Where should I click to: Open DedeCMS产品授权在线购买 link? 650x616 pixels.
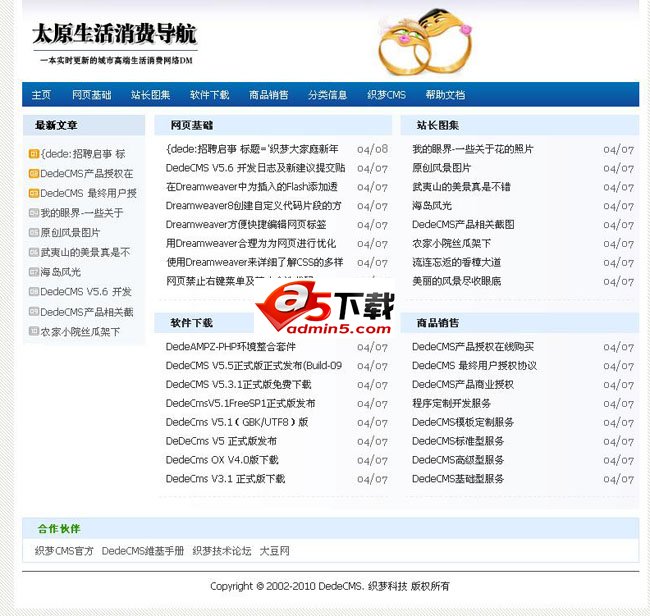click(473, 347)
